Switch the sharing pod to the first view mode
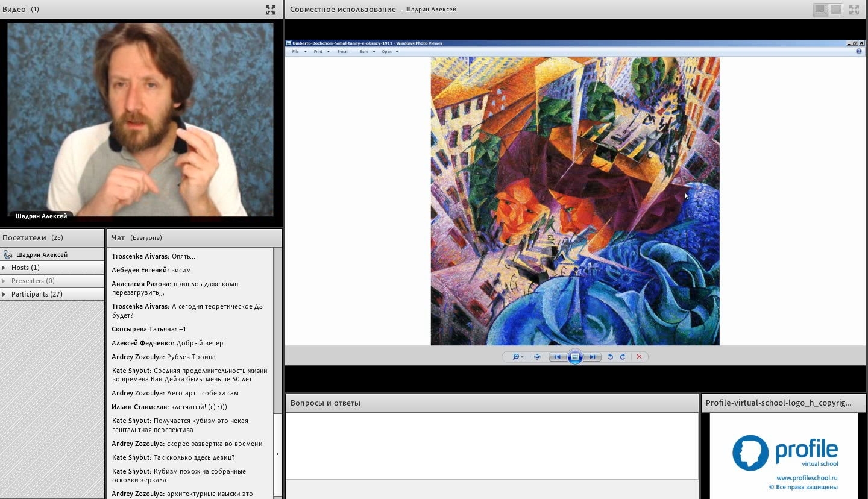 pos(820,10)
